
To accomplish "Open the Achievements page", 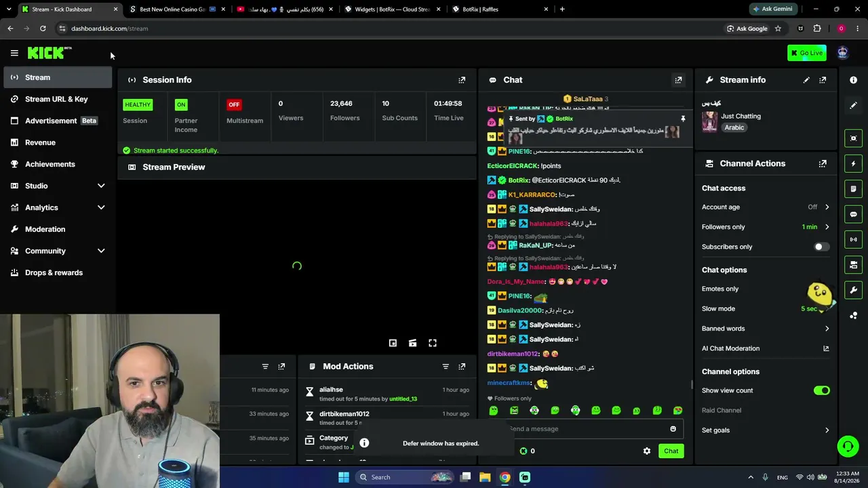I will [x=58, y=164].
